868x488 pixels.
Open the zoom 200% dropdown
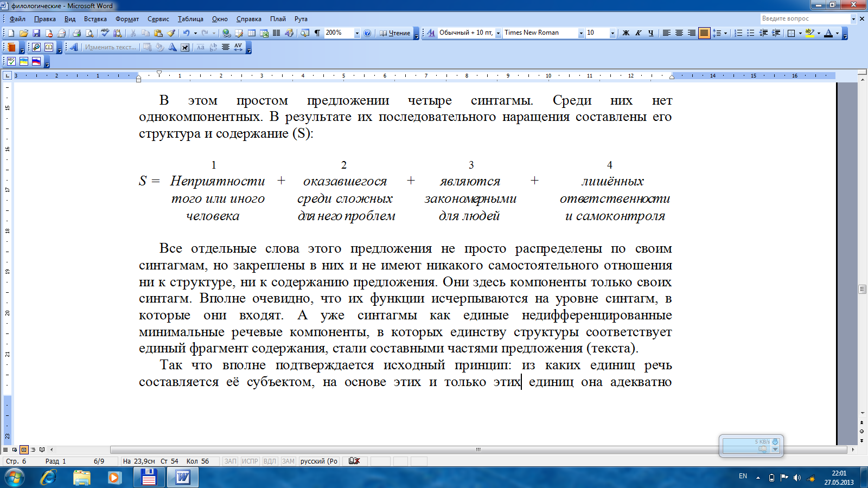pos(357,33)
